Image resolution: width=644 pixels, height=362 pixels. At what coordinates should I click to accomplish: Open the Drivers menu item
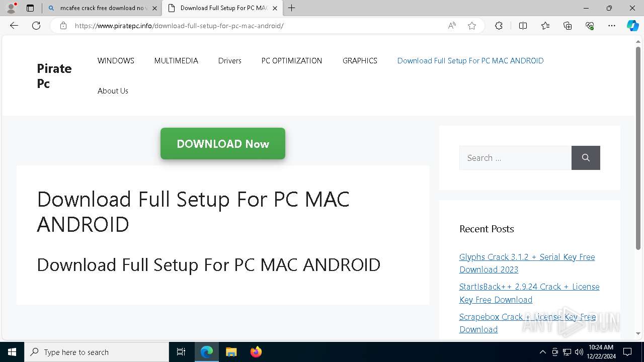click(230, 60)
